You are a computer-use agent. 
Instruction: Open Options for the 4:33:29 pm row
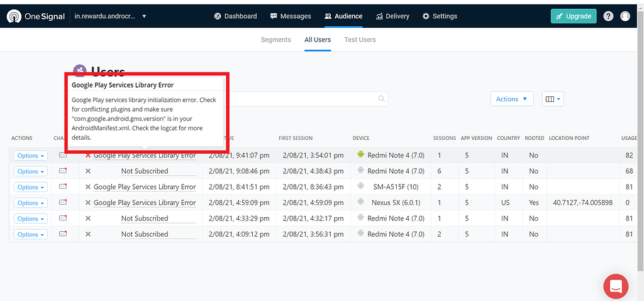pos(31,219)
